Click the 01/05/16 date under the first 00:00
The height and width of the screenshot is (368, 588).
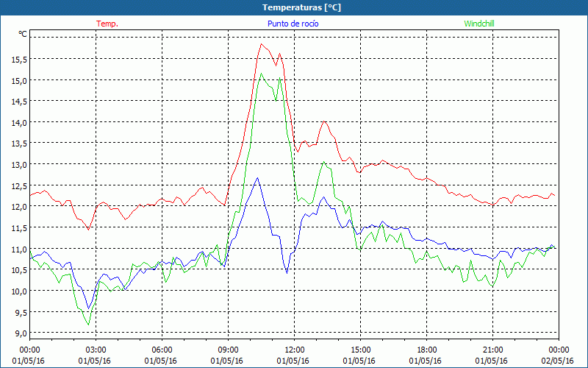[x=29, y=361]
